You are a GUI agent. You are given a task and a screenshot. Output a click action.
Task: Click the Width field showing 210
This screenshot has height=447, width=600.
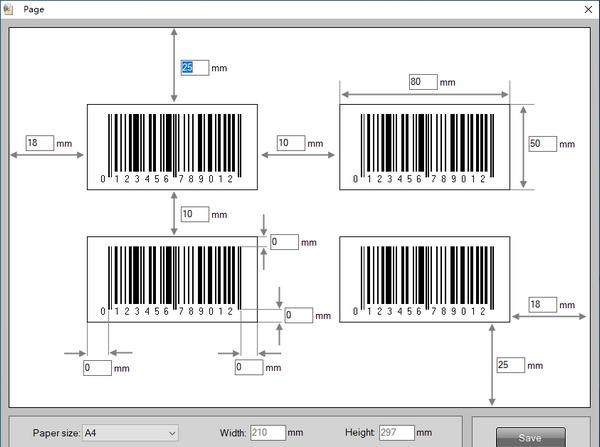pos(268,433)
